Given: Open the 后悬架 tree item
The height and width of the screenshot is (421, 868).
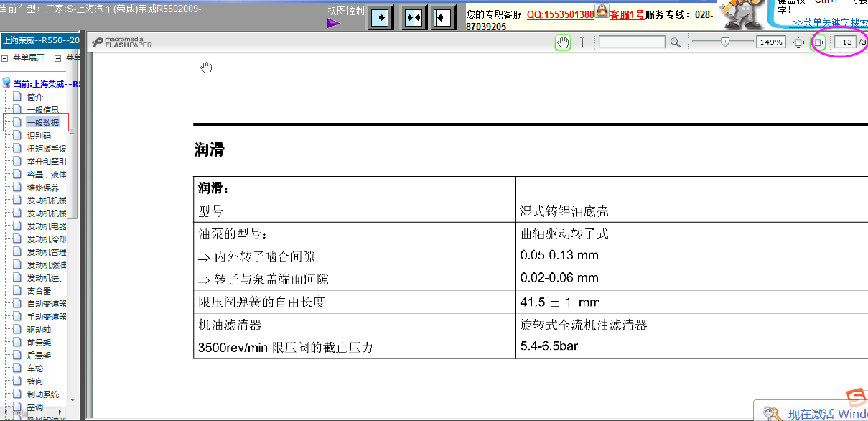Looking at the screenshot, I should coord(39,356).
